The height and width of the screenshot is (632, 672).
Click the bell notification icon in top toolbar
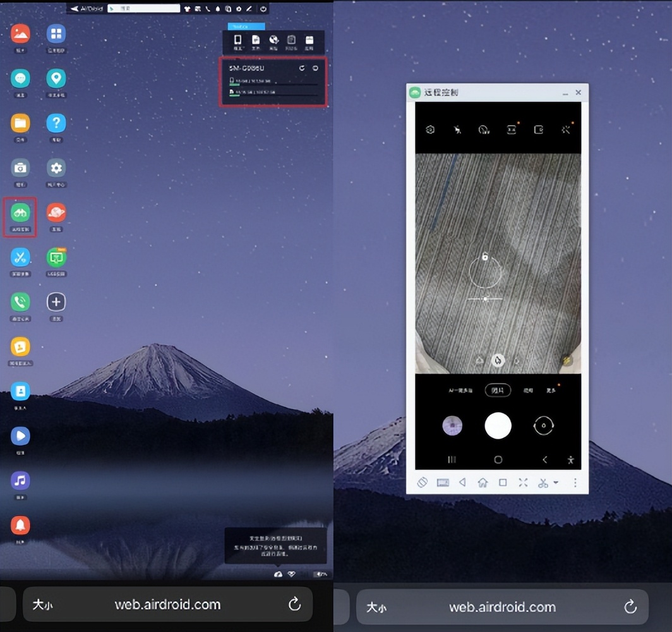click(x=218, y=9)
